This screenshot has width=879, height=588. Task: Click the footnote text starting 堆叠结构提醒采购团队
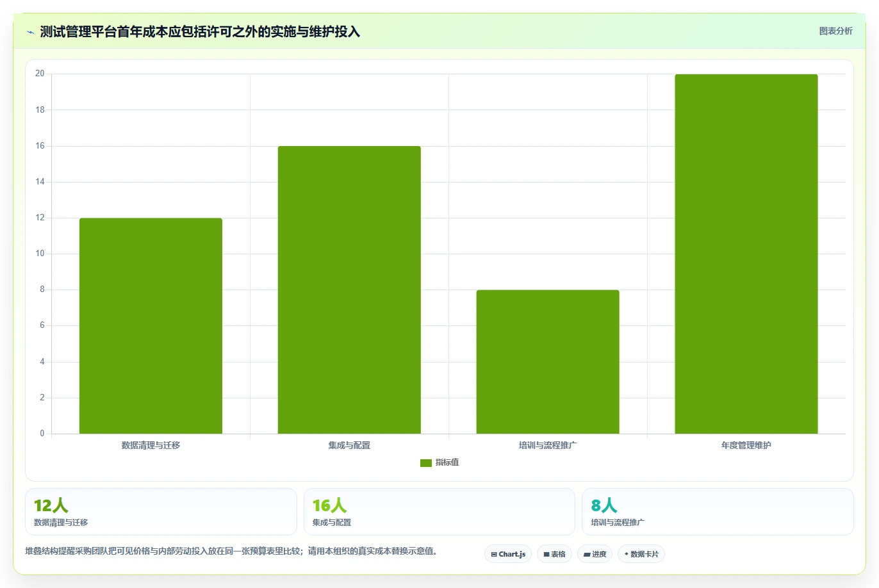[231, 551]
